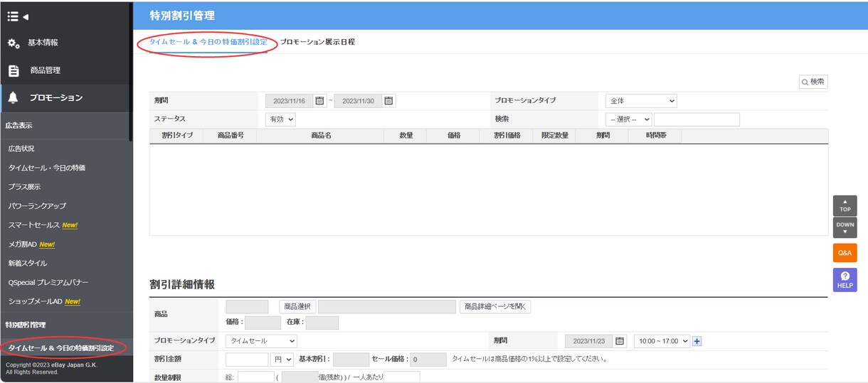Image resolution: width=868 pixels, height=383 pixels.
Task: Click the 一人あたり quantity input field
Action: coord(402,377)
